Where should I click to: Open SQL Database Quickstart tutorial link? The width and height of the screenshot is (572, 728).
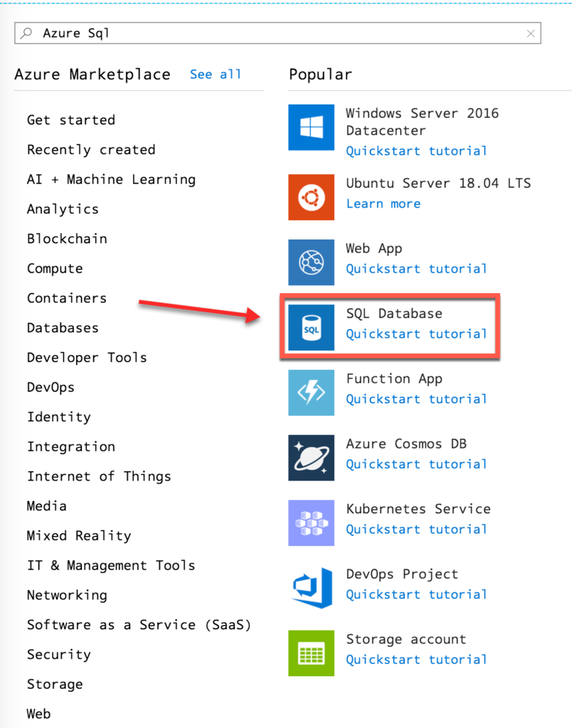416,334
